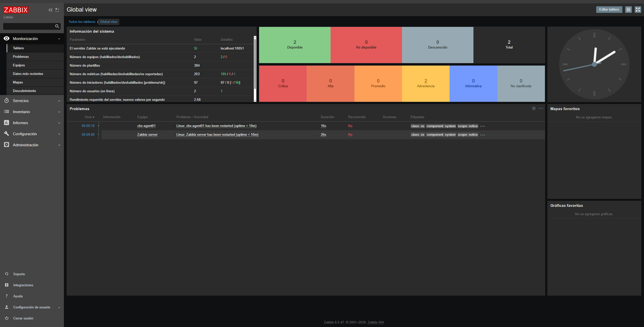Enter kiosk fullscreen mode icon

point(638,10)
